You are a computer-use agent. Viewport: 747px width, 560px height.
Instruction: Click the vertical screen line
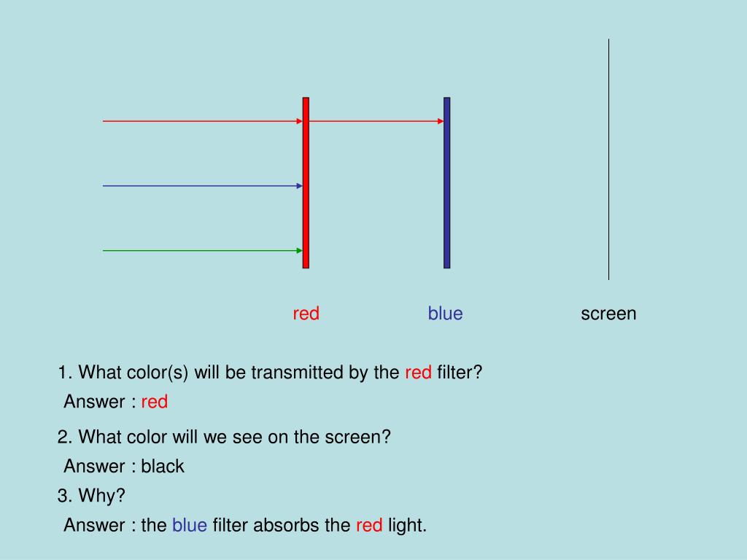(609, 160)
